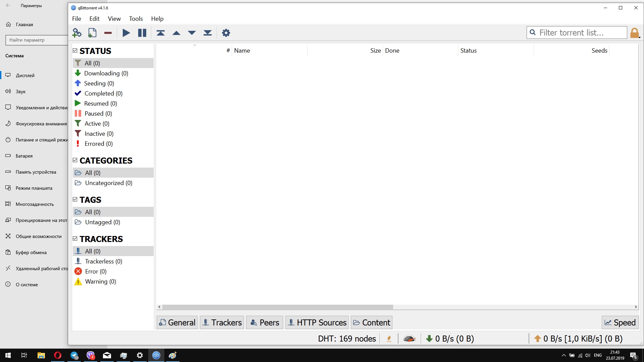The image size is (644, 362).
Task: Open a torrent file
Action: (x=92, y=33)
